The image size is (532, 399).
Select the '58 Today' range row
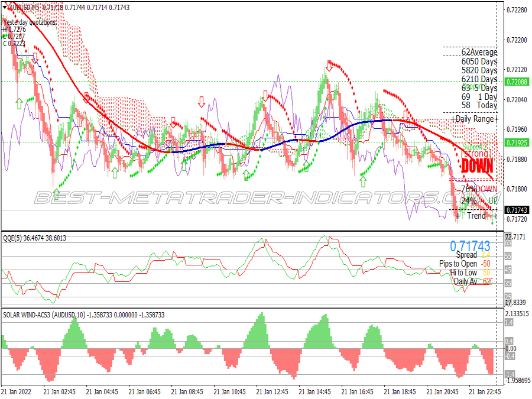pyautogui.click(x=479, y=105)
